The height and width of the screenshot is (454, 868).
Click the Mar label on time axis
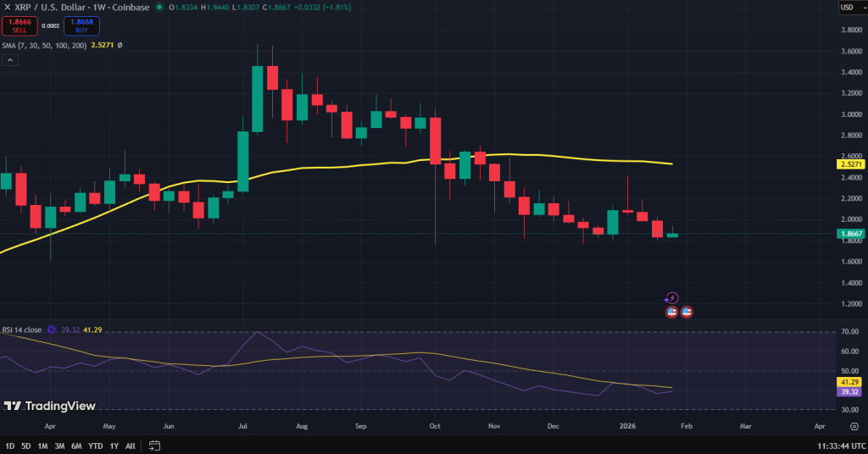[x=746, y=426]
